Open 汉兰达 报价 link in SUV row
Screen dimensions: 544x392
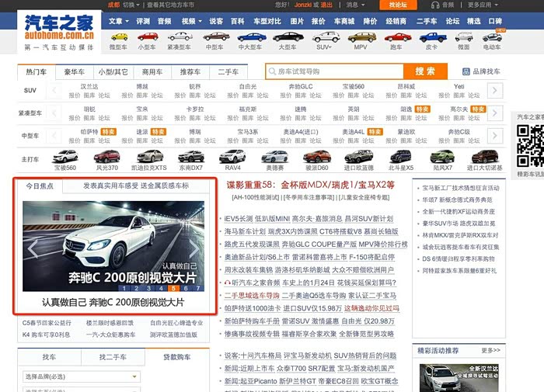(75, 95)
